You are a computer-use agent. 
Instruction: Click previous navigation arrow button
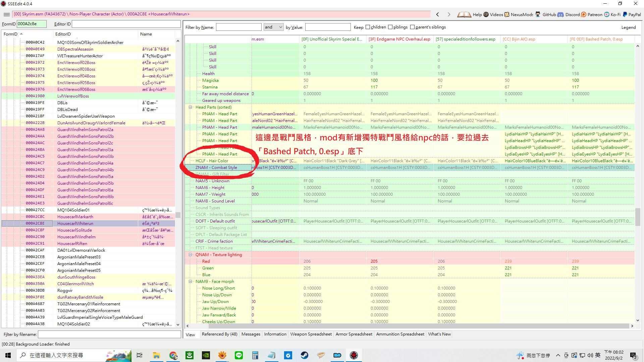pos(438,14)
